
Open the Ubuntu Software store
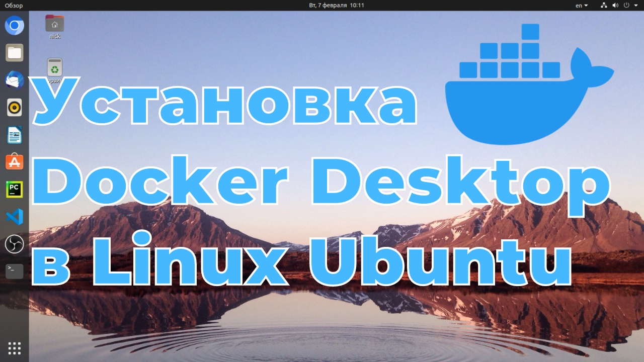click(x=14, y=162)
